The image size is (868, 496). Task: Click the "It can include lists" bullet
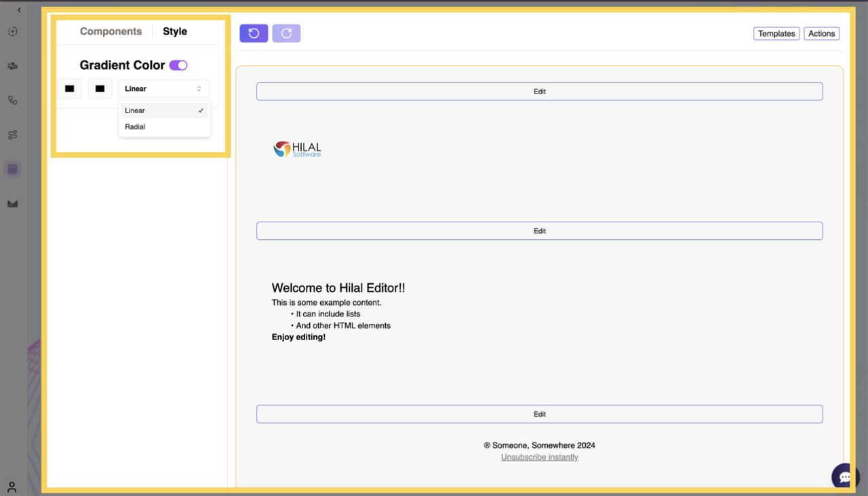click(328, 314)
